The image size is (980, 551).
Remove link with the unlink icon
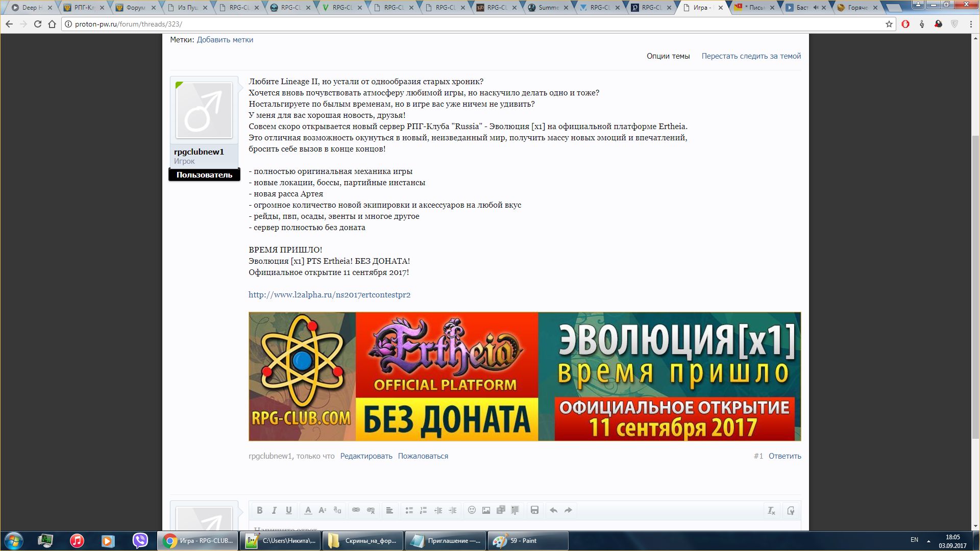(371, 510)
